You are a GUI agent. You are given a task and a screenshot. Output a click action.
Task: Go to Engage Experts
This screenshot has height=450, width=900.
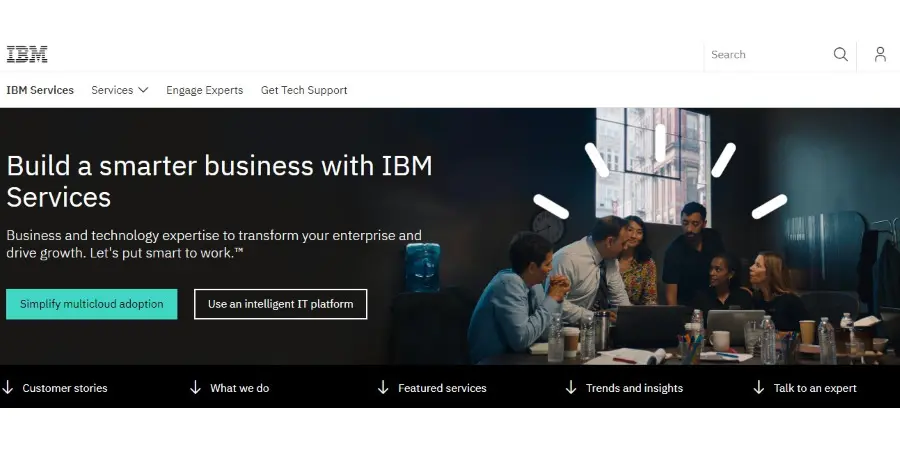(x=204, y=90)
